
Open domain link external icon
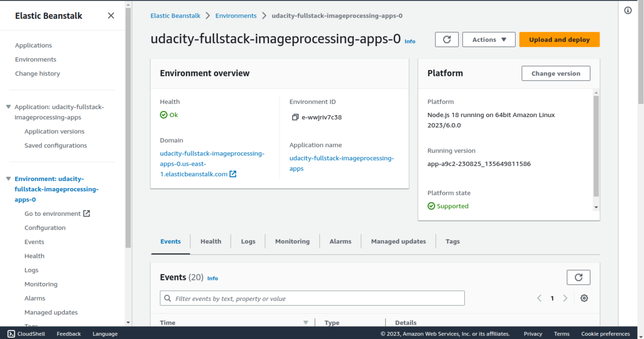tap(233, 174)
